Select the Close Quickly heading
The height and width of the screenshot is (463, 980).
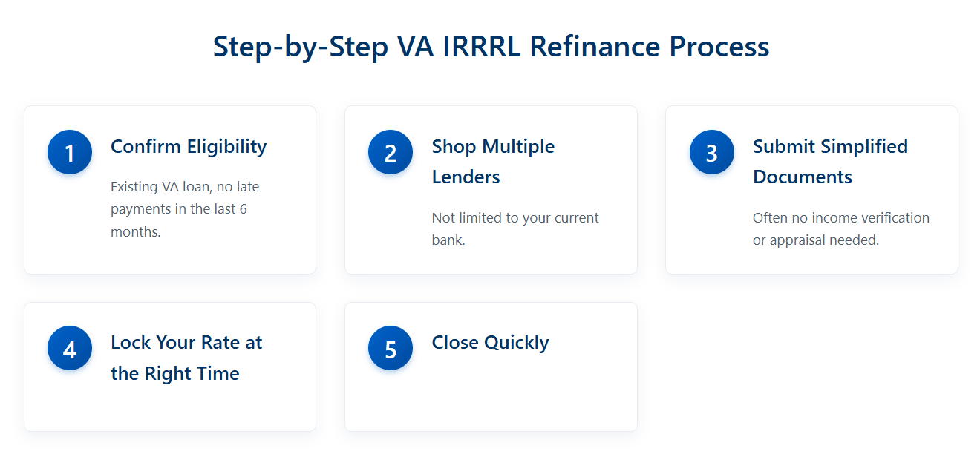491,342
